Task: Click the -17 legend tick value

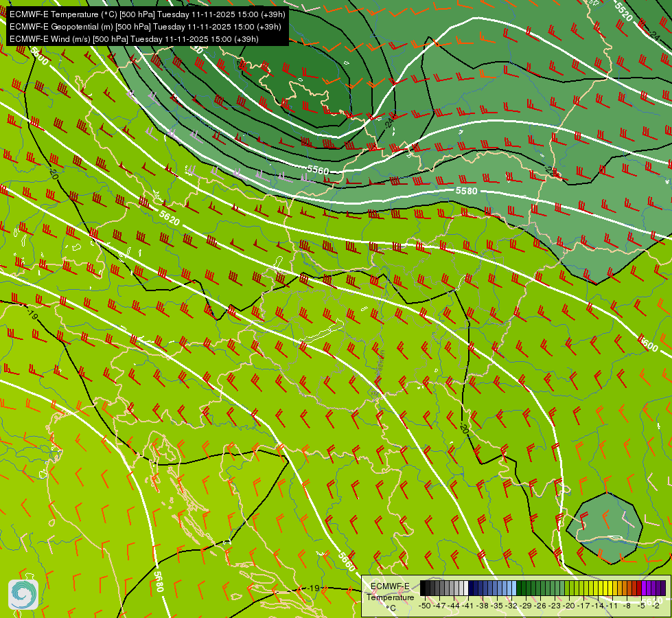Action: 583,606
